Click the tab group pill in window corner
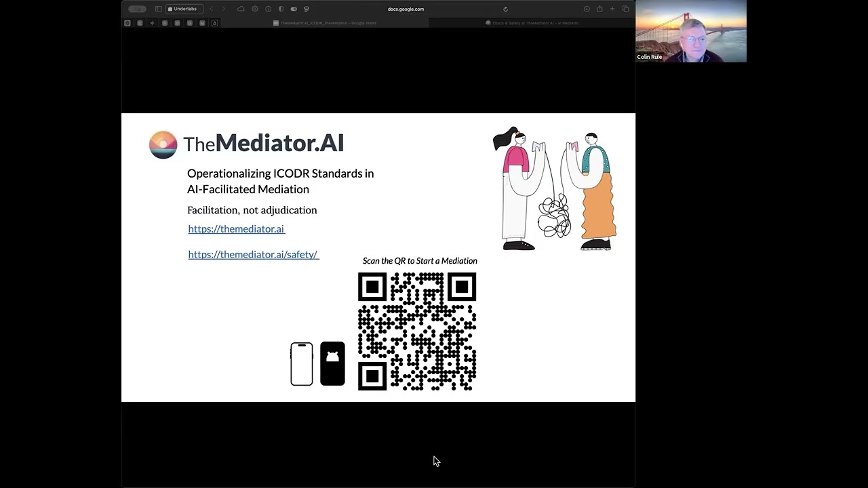The image size is (868, 488). coord(137,9)
